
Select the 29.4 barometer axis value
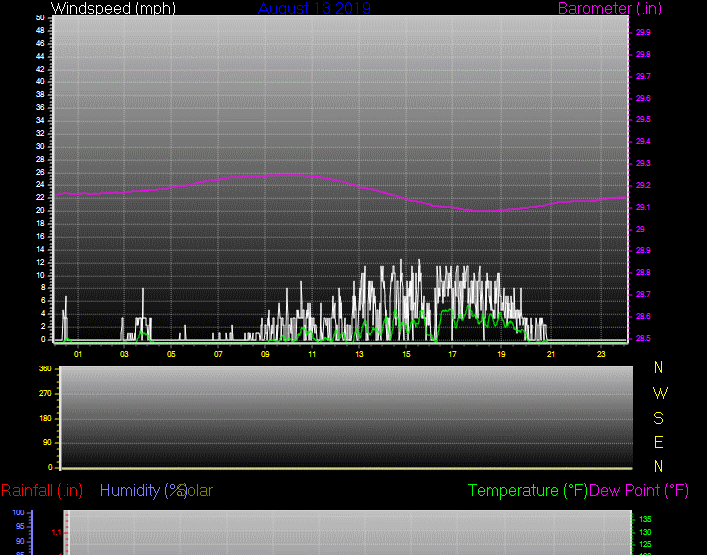tap(643, 142)
